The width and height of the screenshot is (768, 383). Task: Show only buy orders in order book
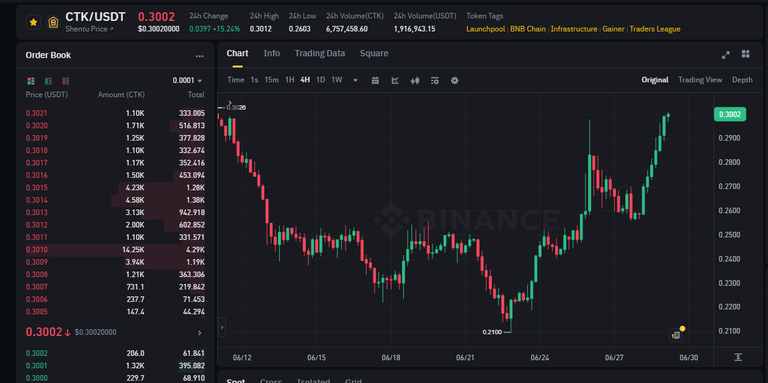coord(48,81)
